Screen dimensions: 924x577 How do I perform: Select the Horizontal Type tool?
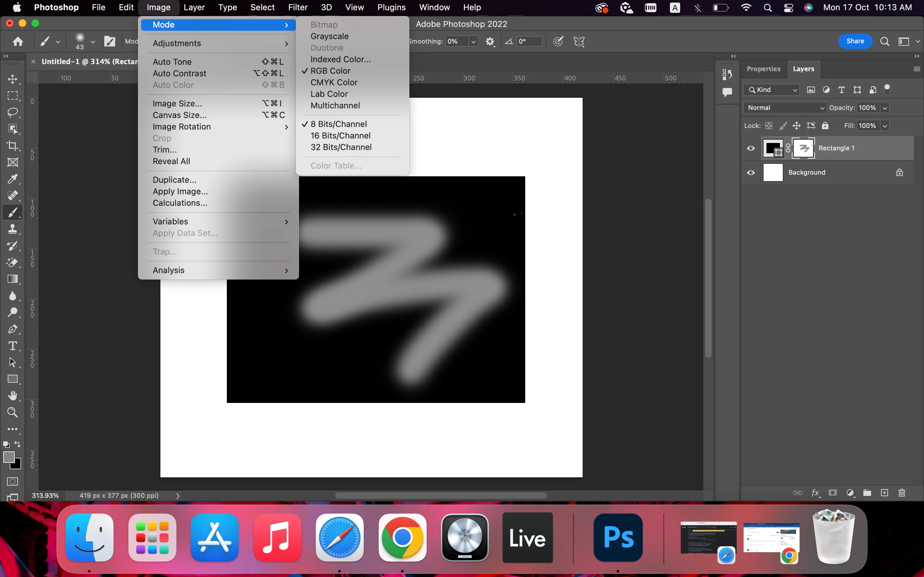pyautogui.click(x=13, y=346)
